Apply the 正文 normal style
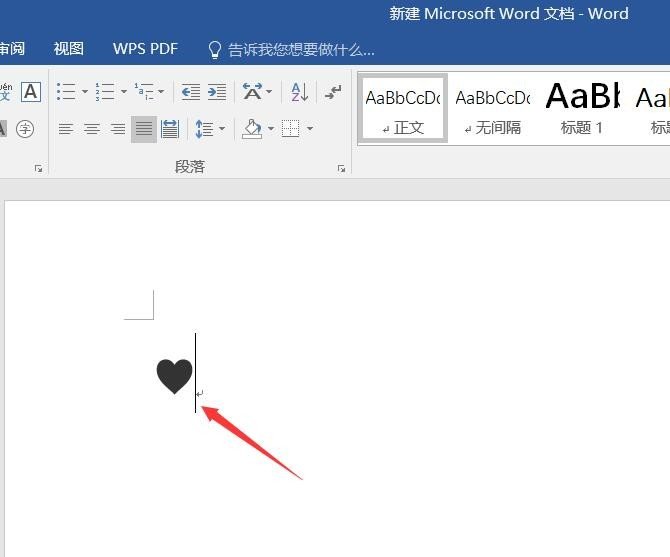 (x=403, y=109)
